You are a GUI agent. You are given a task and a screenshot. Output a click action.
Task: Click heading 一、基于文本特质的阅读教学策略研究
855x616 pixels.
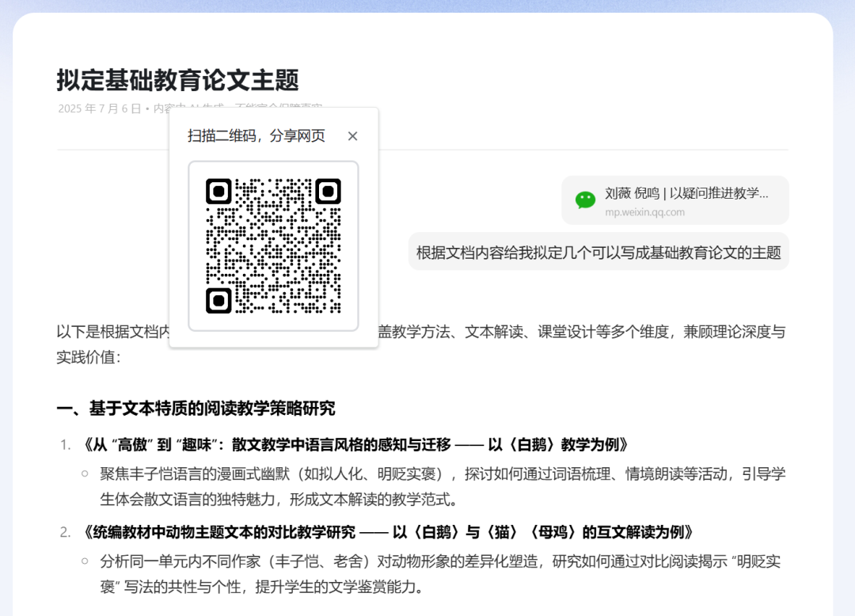[196, 409]
